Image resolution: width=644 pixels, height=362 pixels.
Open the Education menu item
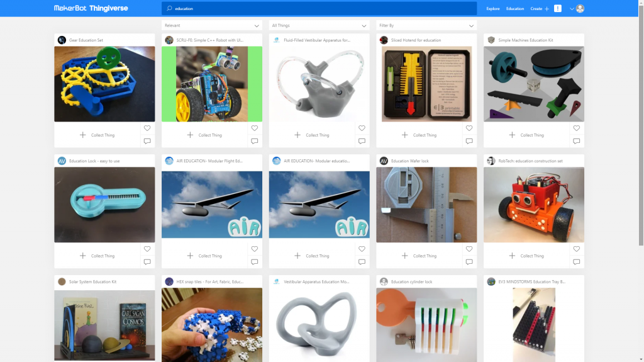(515, 9)
